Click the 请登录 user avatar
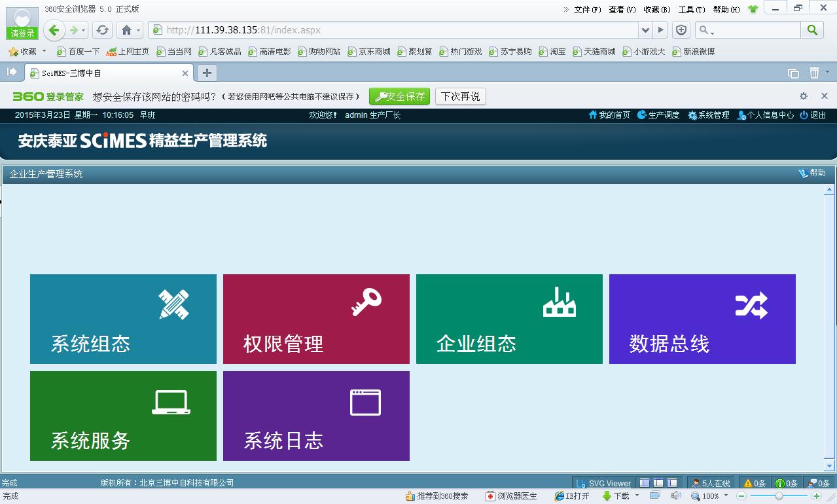 pyautogui.click(x=22, y=24)
